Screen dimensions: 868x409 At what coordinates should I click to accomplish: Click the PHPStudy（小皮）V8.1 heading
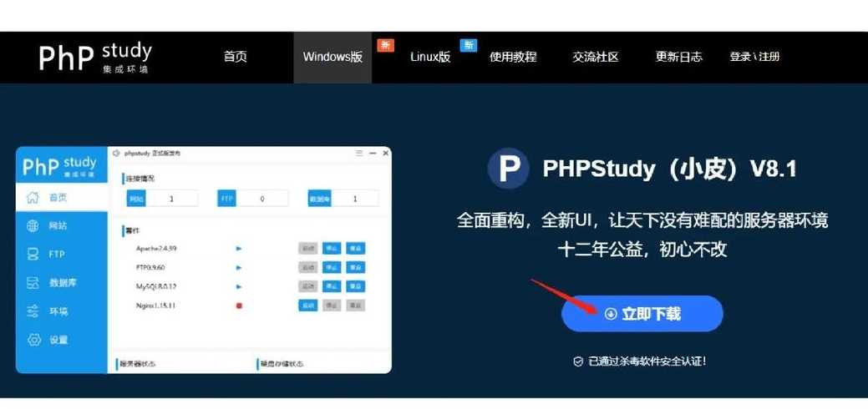pos(669,169)
